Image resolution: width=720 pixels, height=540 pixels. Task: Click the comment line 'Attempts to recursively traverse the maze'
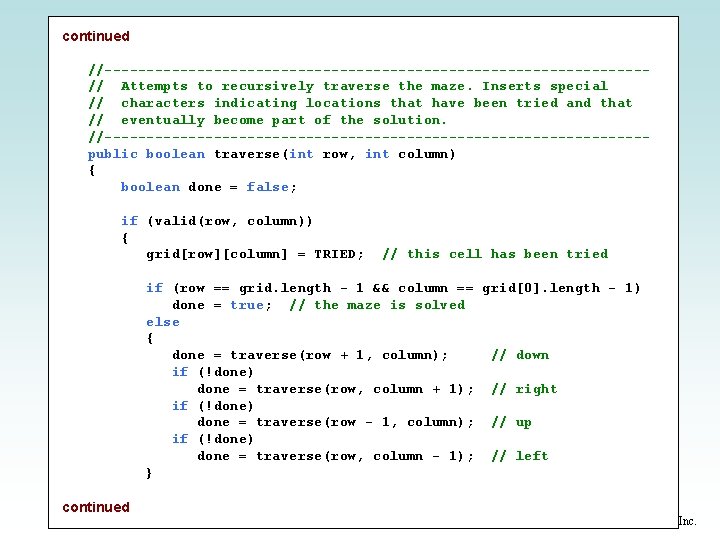click(349, 86)
